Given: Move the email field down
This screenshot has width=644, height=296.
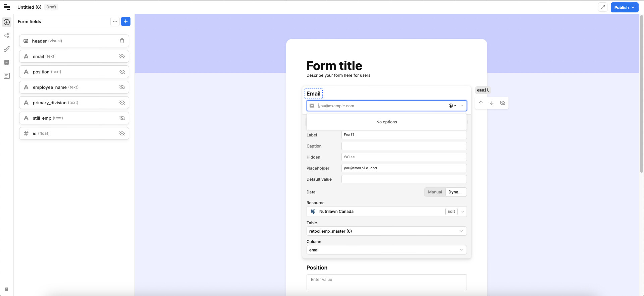Looking at the screenshot, I should [x=492, y=103].
